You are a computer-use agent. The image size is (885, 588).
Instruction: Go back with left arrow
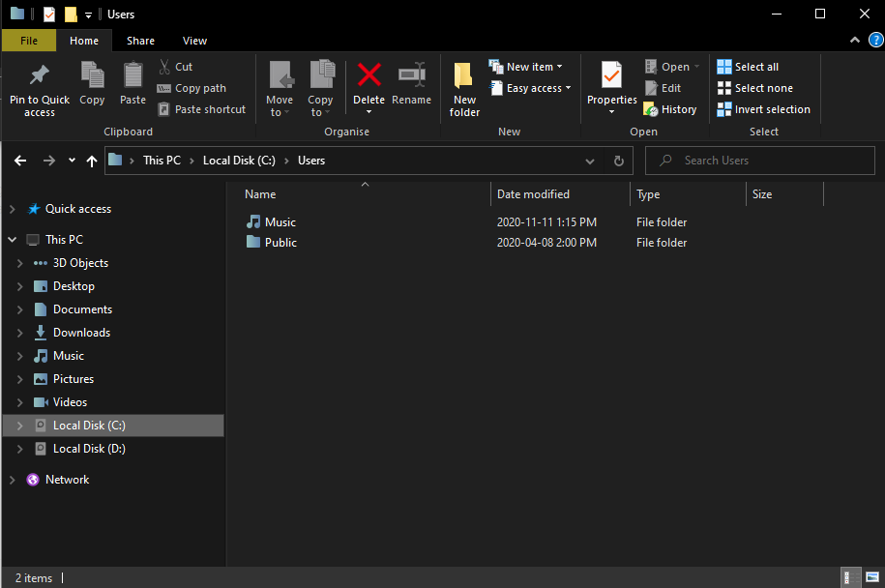(x=20, y=161)
